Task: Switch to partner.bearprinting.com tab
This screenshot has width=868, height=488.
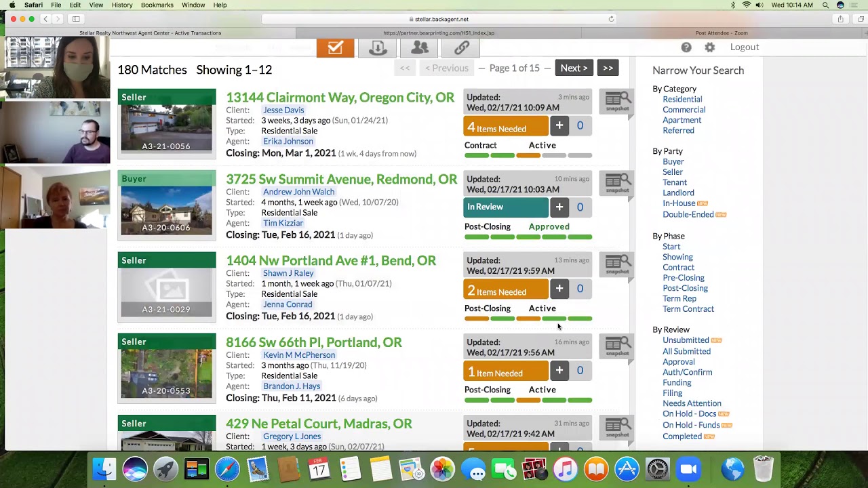Action: click(x=439, y=33)
